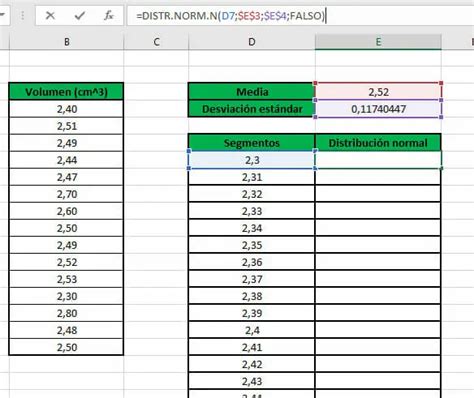Select Volumen cell showing 2,48
This screenshot has height=398, width=474.
click(x=66, y=330)
